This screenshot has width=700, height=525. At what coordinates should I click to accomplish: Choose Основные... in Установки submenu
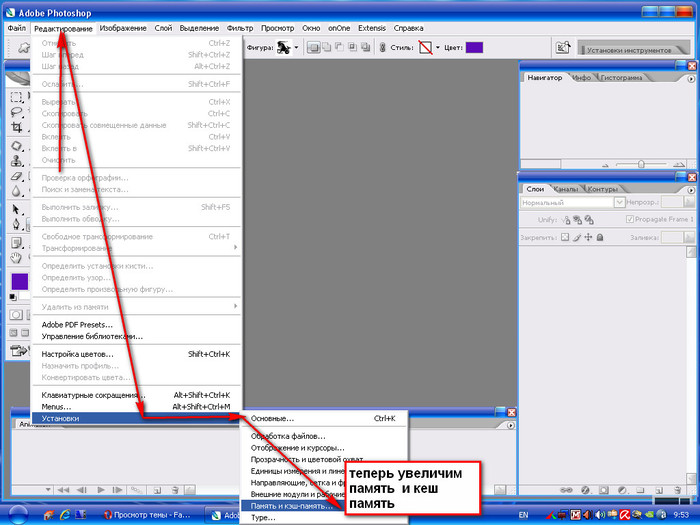[324, 418]
